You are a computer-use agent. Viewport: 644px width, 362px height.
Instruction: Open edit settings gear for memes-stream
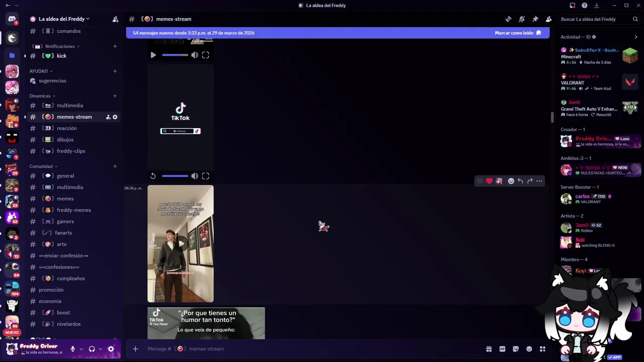[115, 117]
